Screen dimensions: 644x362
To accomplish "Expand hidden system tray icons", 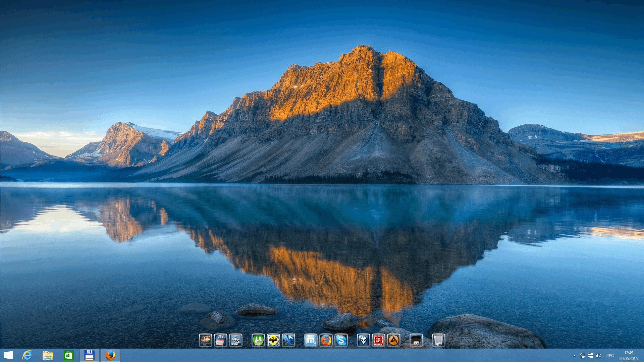I will tap(574, 356).
